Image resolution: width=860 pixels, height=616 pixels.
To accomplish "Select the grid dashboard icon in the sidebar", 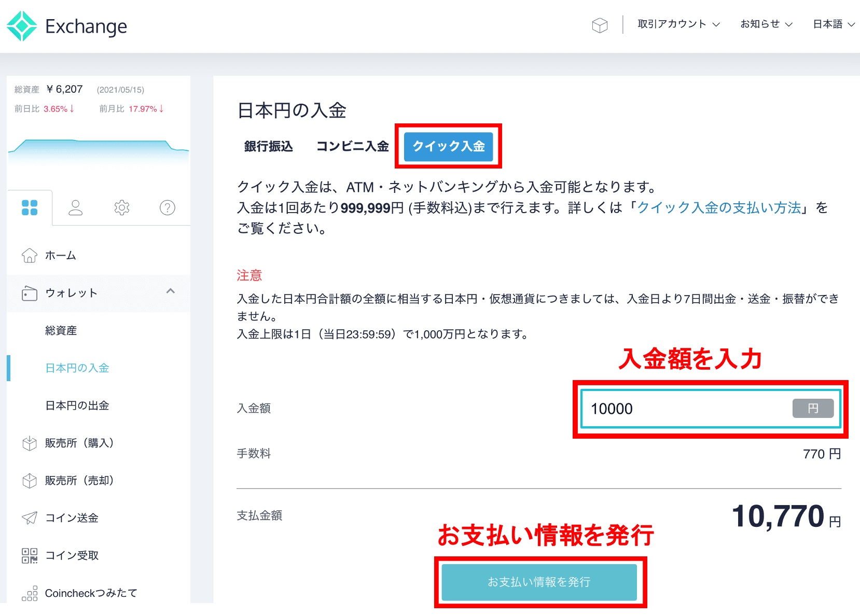I will click(30, 207).
